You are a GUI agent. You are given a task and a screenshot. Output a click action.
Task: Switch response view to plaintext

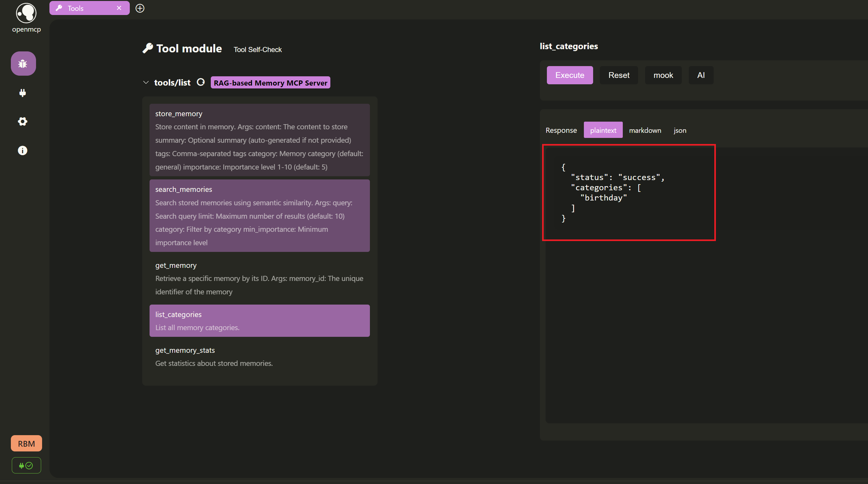click(x=603, y=130)
